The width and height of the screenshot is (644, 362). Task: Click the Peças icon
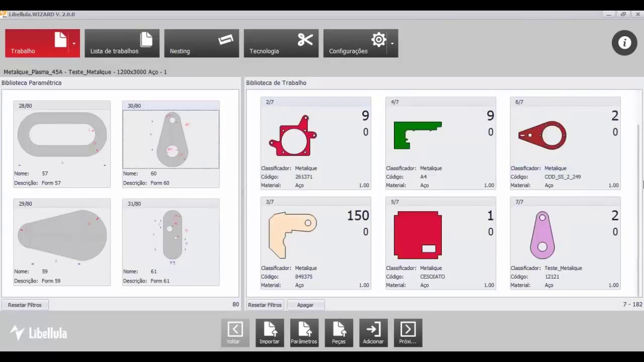[x=339, y=333]
